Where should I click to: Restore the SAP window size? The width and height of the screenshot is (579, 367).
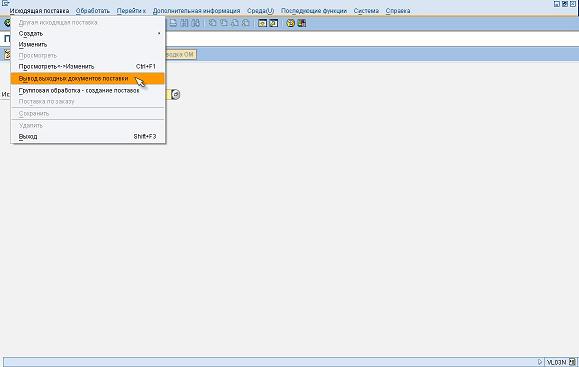[x=565, y=4]
